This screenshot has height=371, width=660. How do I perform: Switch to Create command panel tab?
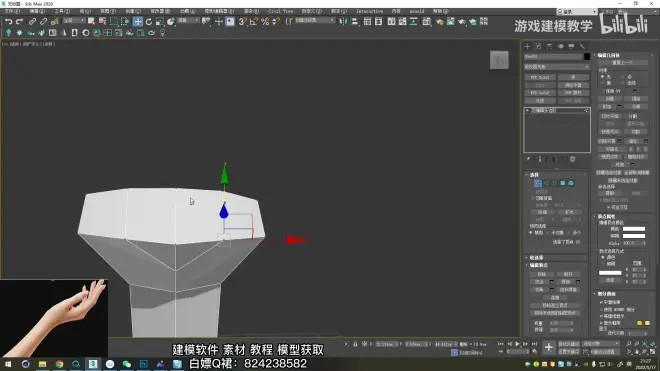527,46
